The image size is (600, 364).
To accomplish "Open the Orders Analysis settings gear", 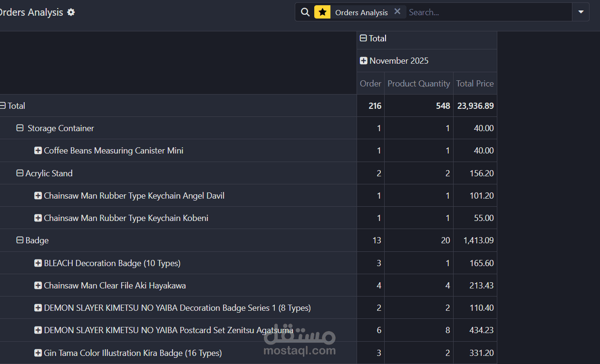I will pos(71,12).
